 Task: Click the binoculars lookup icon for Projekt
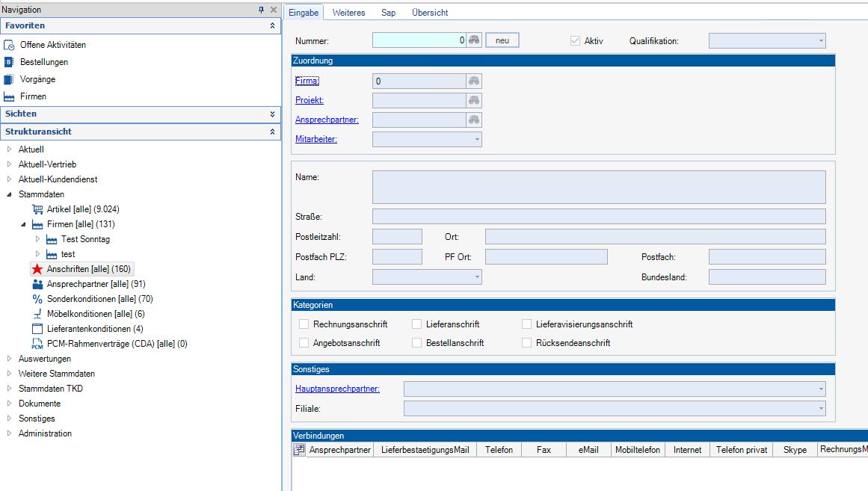[x=474, y=100]
